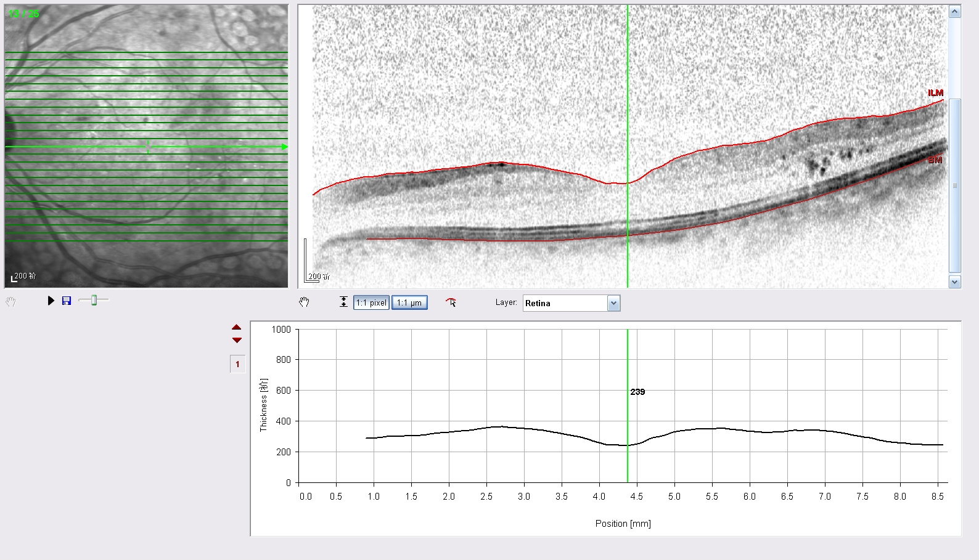
Task: Open the Layer dropdown arrow
Action: [613, 303]
